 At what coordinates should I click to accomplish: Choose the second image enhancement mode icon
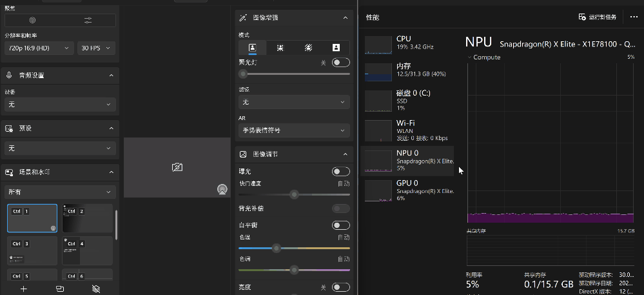click(280, 48)
